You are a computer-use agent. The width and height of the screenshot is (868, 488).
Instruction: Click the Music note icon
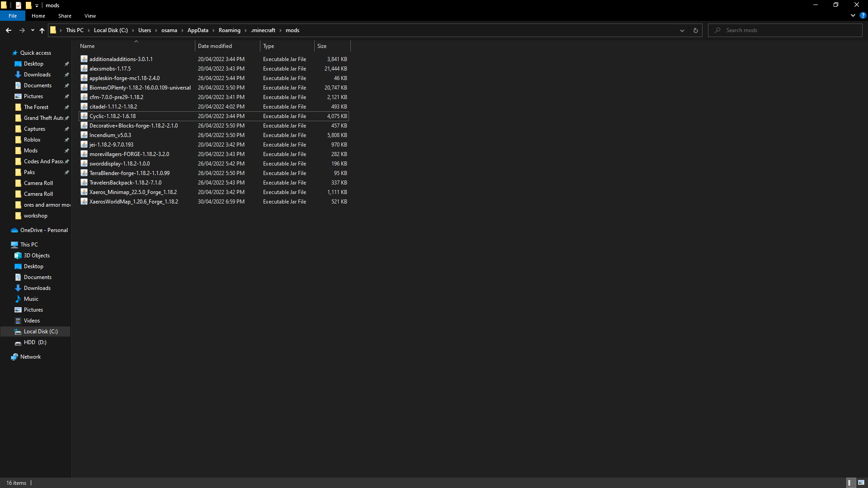(x=18, y=299)
